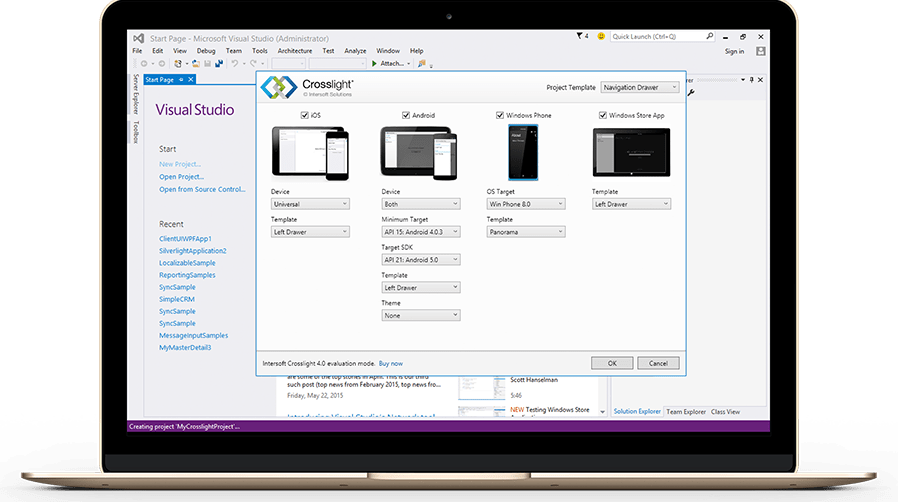Image resolution: width=898 pixels, height=502 pixels.
Task: Open the OS Target Win Phone 8.0 dropdown
Action: click(526, 204)
